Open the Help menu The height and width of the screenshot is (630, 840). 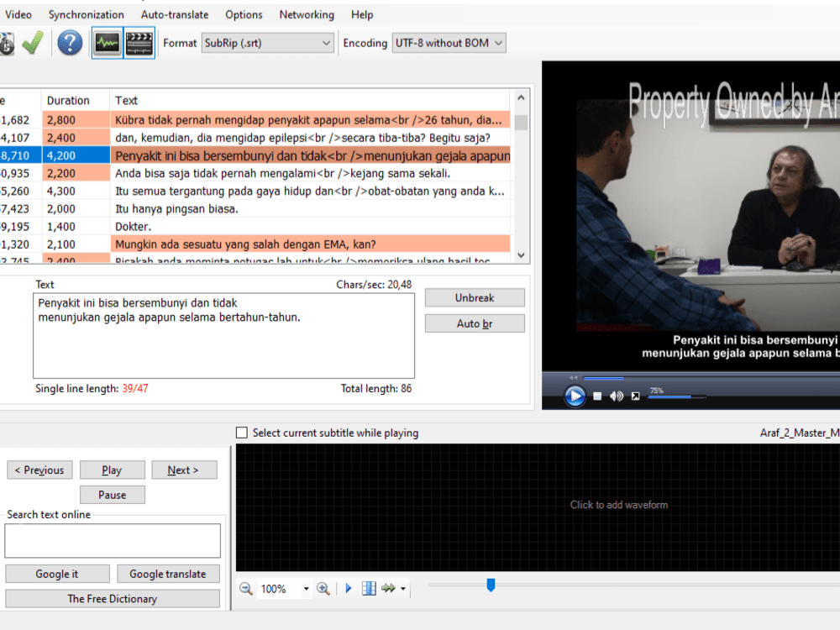pyautogui.click(x=362, y=15)
